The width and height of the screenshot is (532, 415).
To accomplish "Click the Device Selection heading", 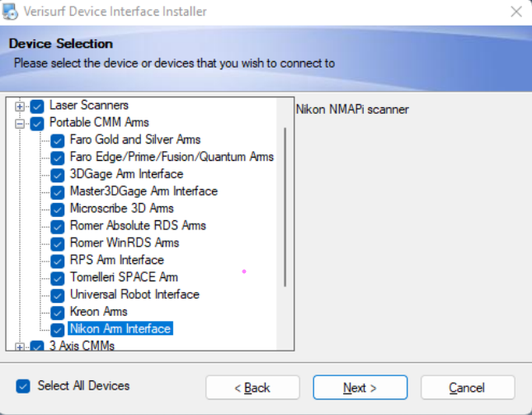I will coord(61,44).
